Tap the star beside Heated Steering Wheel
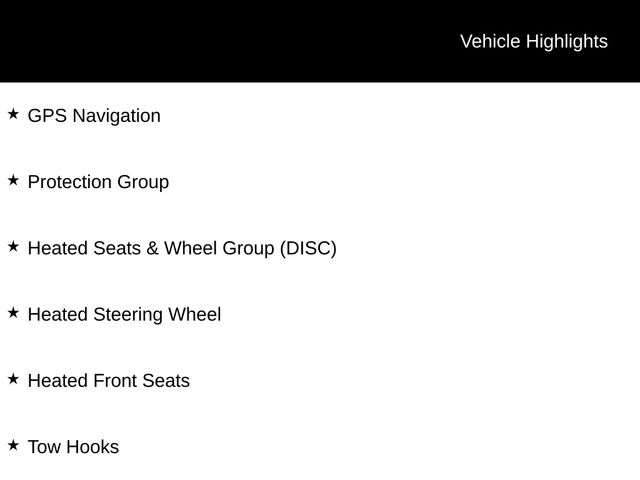The width and height of the screenshot is (640, 480). click(13, 313)
